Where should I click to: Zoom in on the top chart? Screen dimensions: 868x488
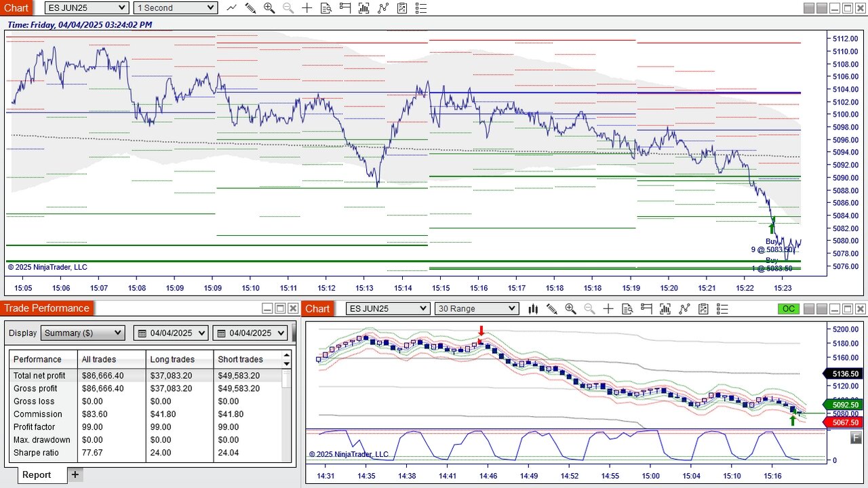pos(269,7)
